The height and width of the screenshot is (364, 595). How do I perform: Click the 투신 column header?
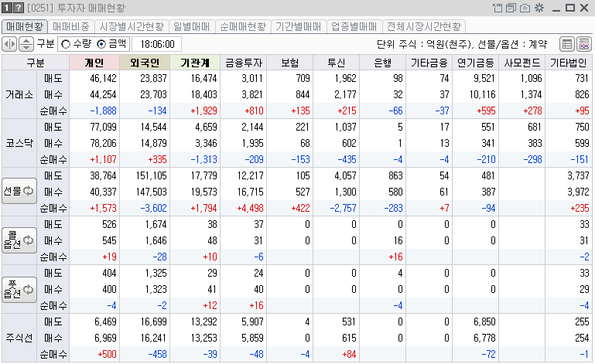(337, 63)
